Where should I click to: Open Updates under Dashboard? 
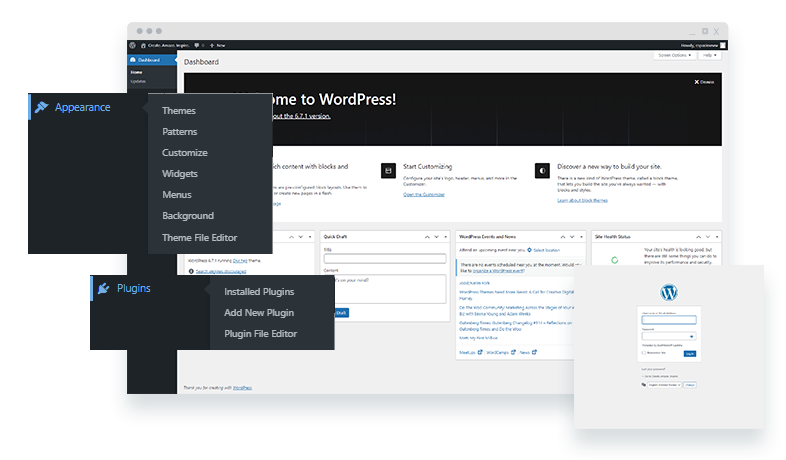(138, 81)
